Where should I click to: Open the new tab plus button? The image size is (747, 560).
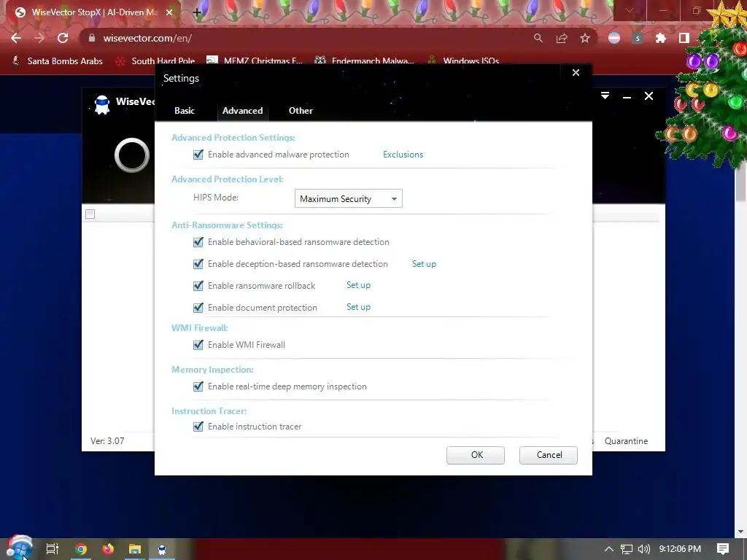197,13
